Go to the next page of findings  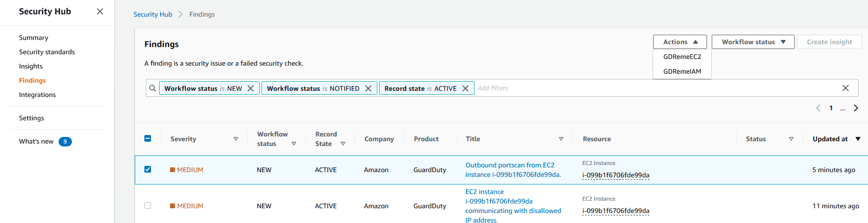click(856, 108)
